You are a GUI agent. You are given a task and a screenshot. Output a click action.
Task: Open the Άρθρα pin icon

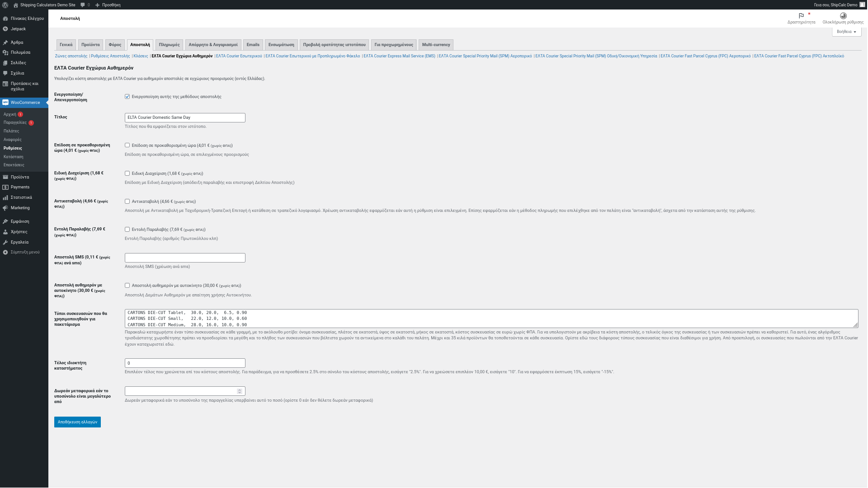[5, 42]
